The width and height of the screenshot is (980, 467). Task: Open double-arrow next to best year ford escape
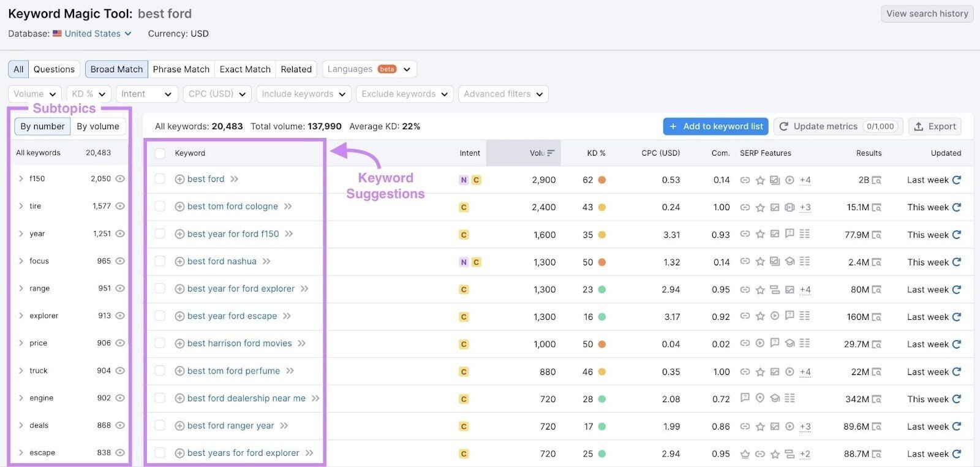pos(287,316)
